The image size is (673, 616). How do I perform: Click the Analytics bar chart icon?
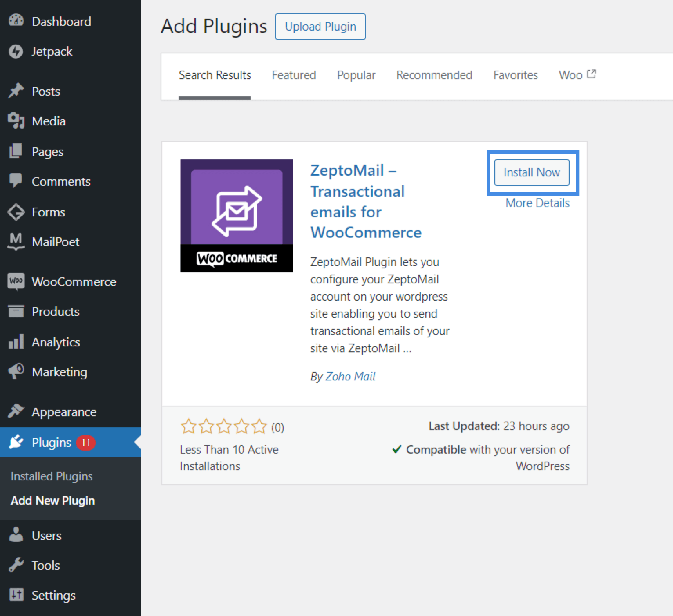(x=16, y=342)
